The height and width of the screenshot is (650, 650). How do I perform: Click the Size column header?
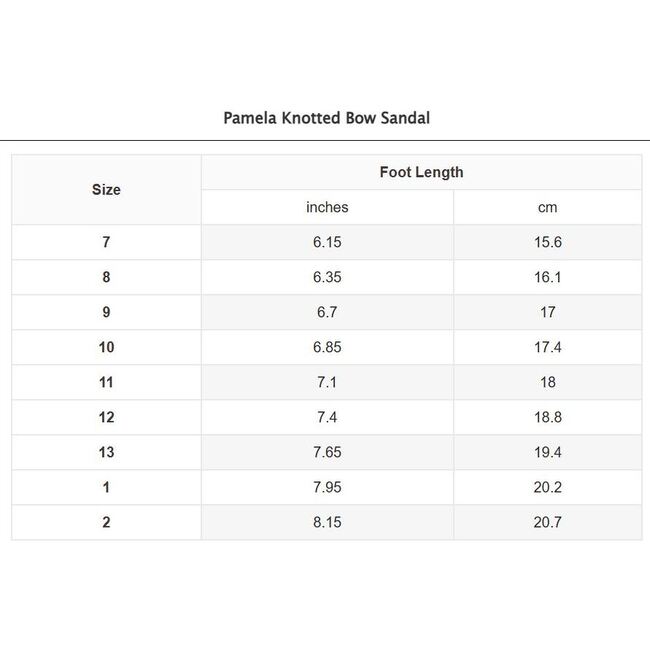click(106, 189)
